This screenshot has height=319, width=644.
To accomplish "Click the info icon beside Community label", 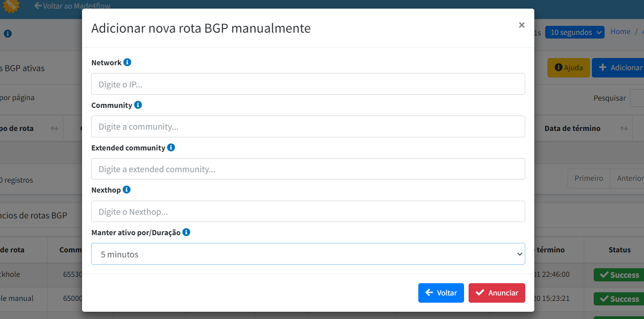I will 138,105.
